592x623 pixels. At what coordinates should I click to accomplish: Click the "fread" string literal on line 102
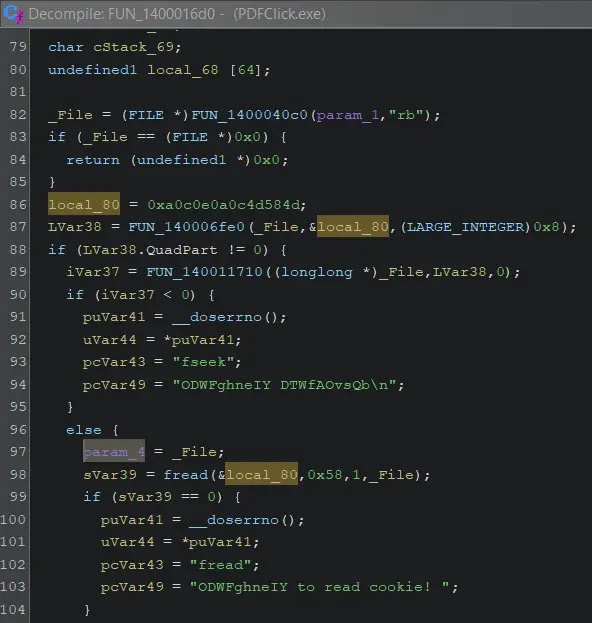click(221, 565)
